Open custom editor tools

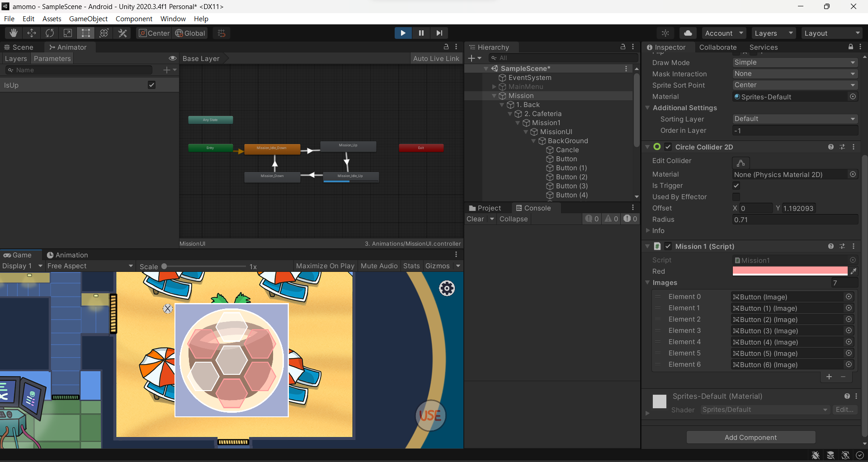point(123,33)
